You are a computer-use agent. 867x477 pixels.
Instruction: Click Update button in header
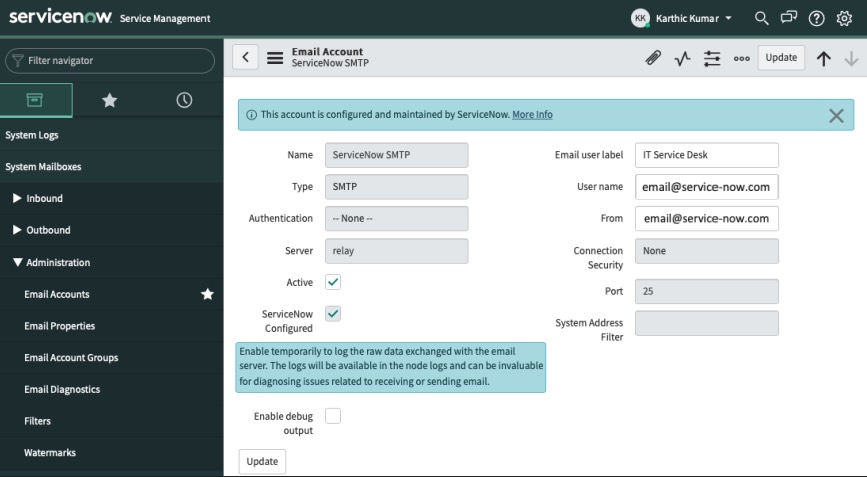(781, 57)
